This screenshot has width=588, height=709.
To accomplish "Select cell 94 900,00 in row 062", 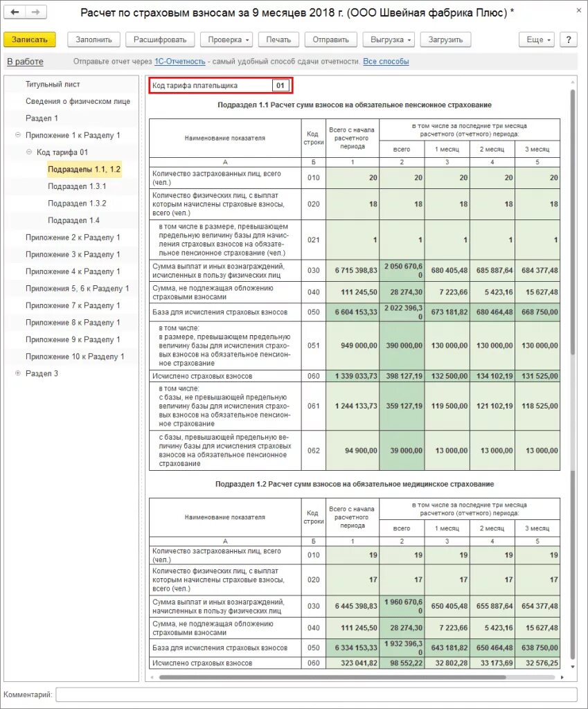I will pyautogui.click(x=353, y=450).
